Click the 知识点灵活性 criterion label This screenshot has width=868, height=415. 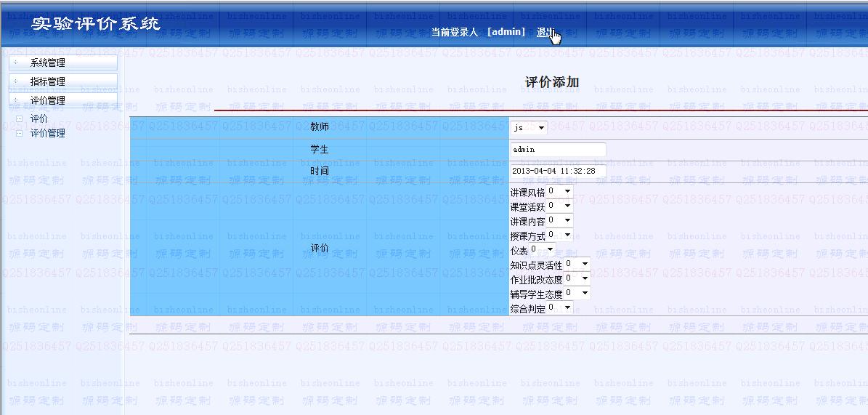coord(536,265)
